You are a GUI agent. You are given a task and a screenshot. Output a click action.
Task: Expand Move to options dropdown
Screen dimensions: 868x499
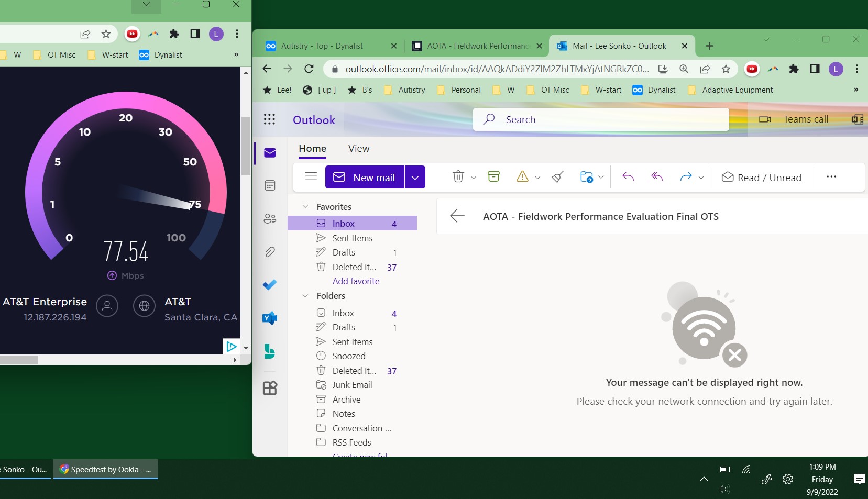point(601,178)
